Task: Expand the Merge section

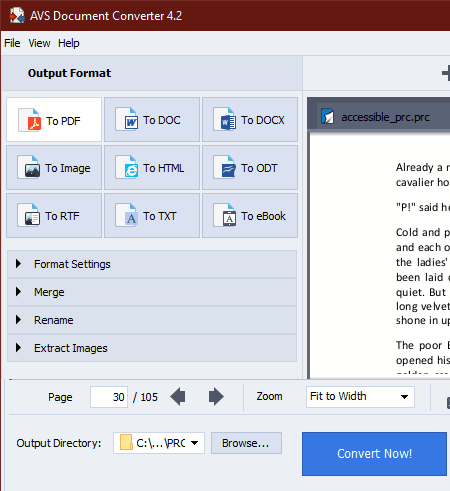Action: click(152, 292)
